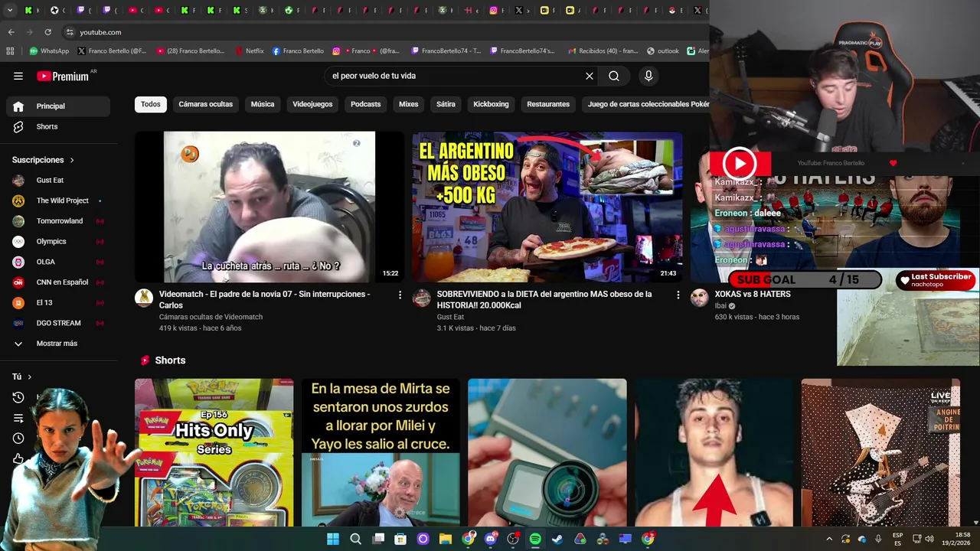Open the 'XOKAS vs 8 HATERS' video title
Image resolution: width=980 pixels, height=551 pixels.
(753, 294)
